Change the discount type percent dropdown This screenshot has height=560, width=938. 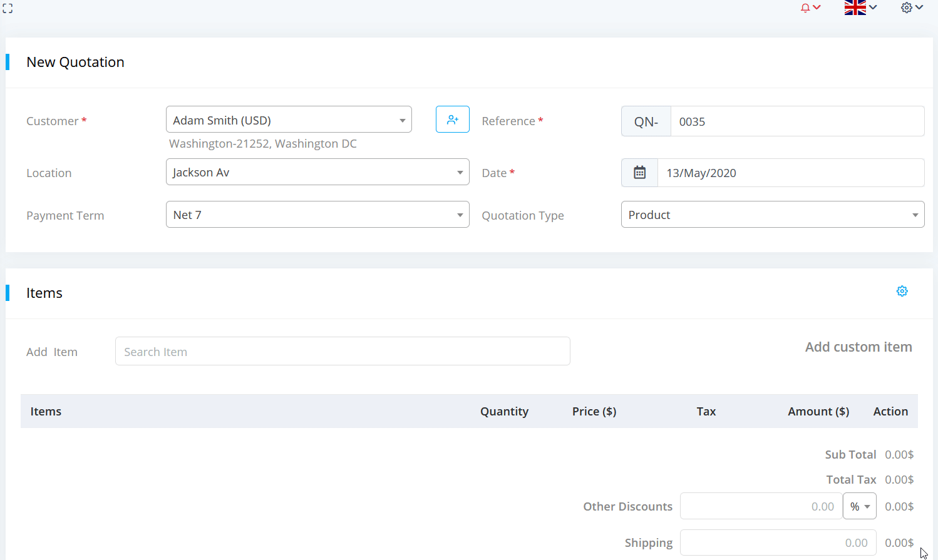pyautogui.click(x=859, y=507)
